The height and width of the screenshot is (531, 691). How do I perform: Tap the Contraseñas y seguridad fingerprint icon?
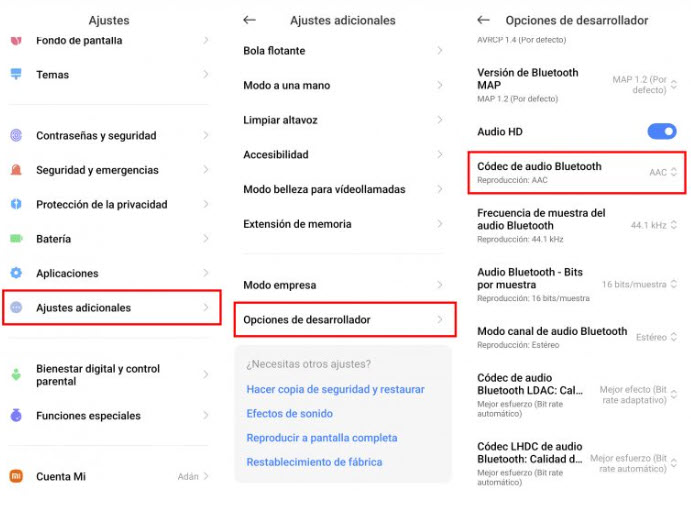(16, 135)
